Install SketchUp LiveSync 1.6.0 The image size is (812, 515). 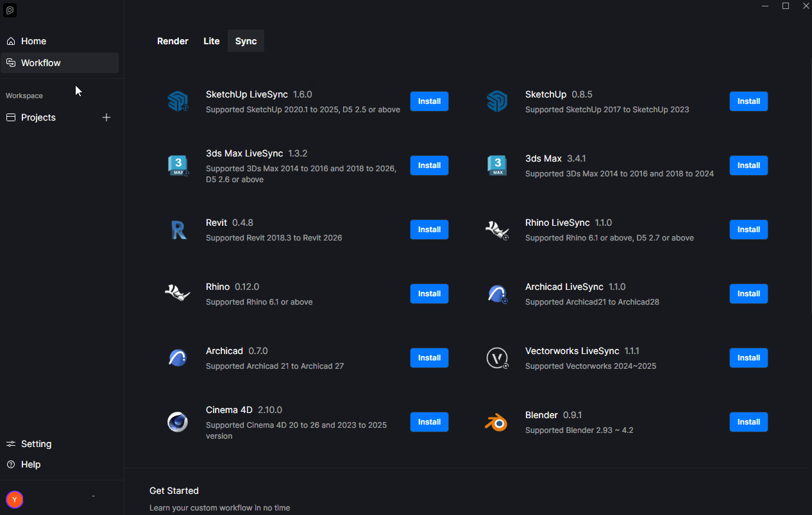(429, 101)
